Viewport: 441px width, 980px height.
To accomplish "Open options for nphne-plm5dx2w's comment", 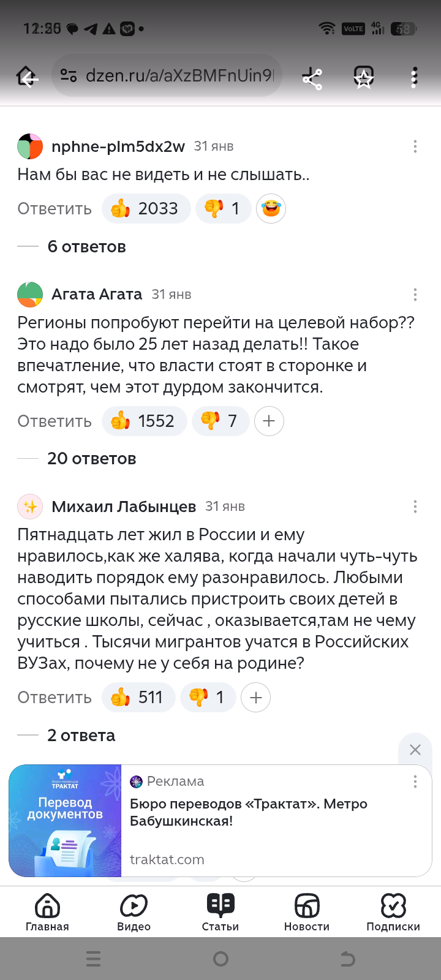I will pos(415,146).
